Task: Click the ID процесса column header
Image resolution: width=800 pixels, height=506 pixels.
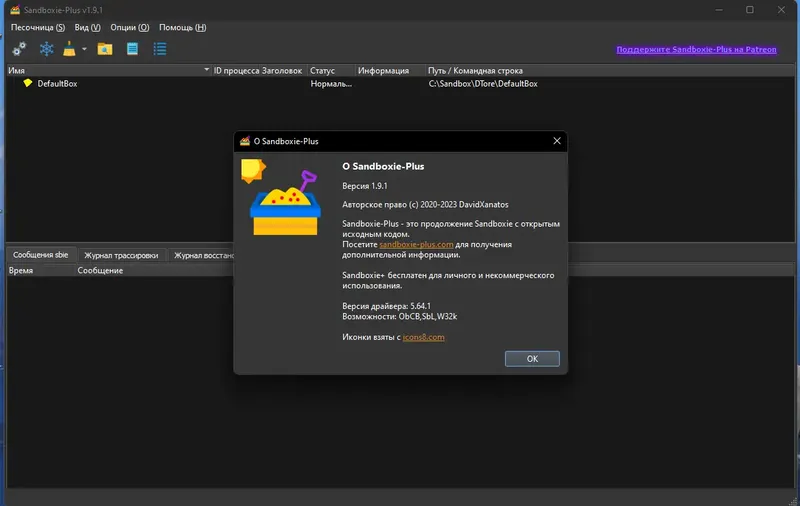Action: tap(235, 70)
